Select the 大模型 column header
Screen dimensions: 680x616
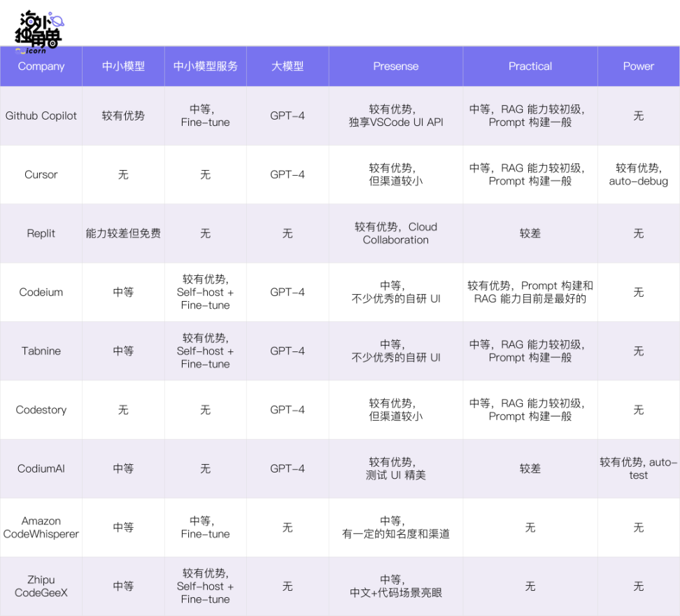(x=288, y=66)
